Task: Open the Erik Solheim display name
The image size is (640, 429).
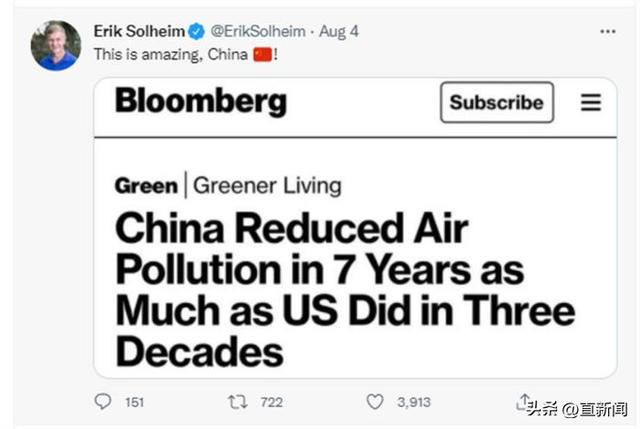Action: [x=139, y=31]
